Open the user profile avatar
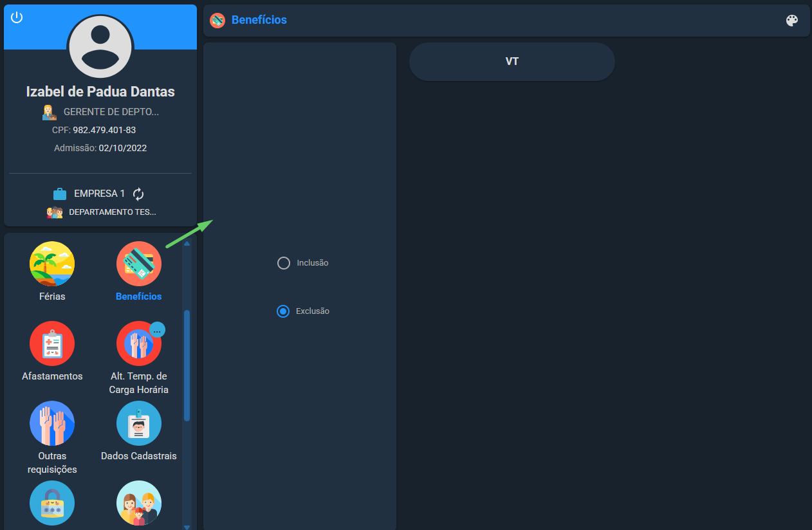 (x=100, y=47)
